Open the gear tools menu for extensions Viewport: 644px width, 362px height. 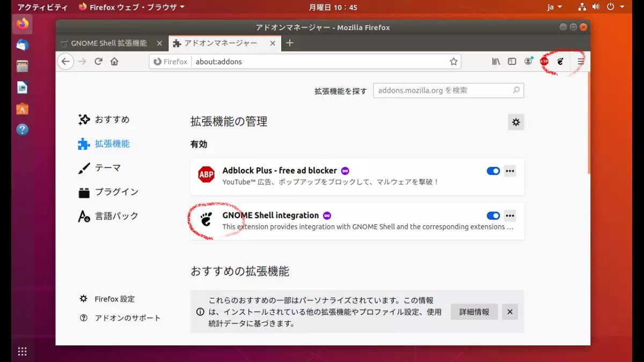click(x=516, y=122)
